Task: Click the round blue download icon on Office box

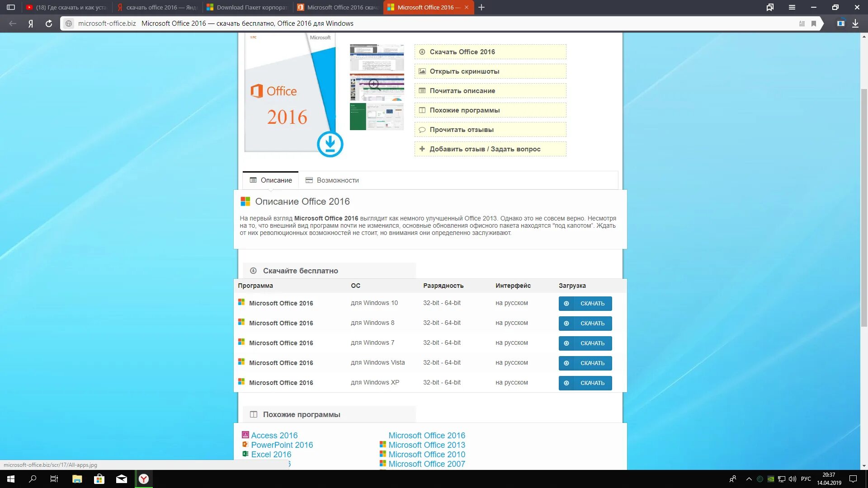Action: pos(330,144)
